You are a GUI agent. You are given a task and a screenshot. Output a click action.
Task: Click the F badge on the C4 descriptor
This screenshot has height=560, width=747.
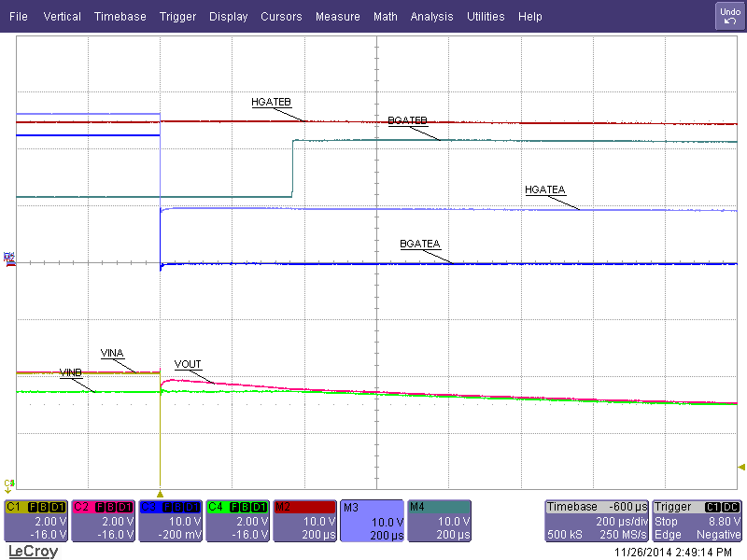click(x=235, y=505)
